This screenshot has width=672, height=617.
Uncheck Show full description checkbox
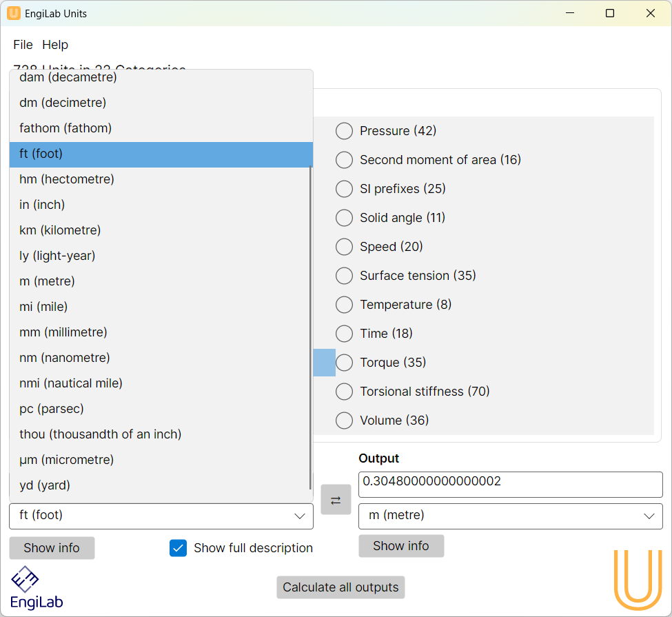pyautogui.click(x=179, y=548)
